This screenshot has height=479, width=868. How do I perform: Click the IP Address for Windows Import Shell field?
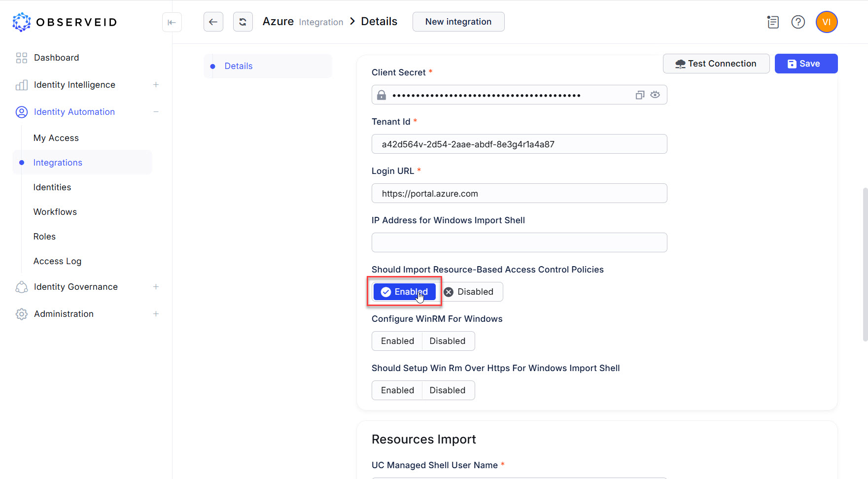519,242
